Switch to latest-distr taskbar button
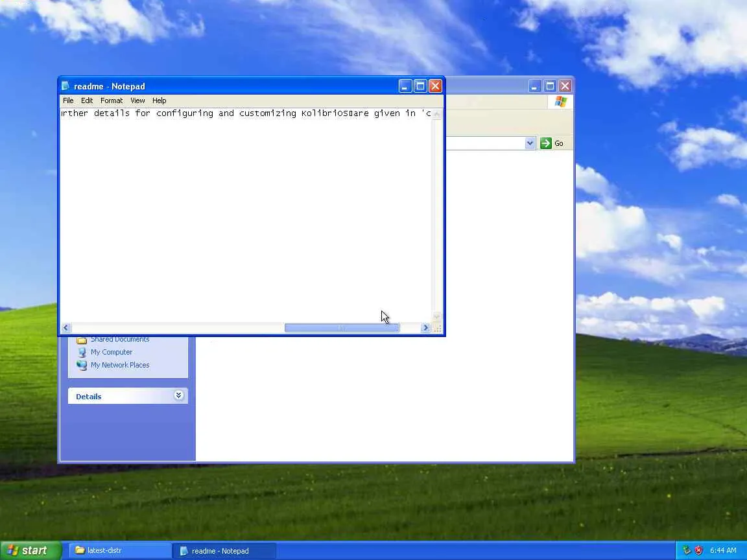Viewport: 747px width, 560px height. pos(121,550)
